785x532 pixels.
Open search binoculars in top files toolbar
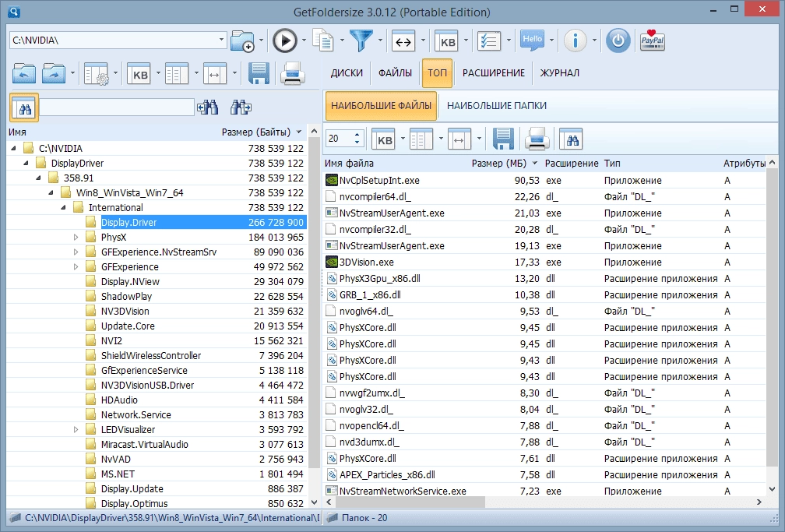572,139
